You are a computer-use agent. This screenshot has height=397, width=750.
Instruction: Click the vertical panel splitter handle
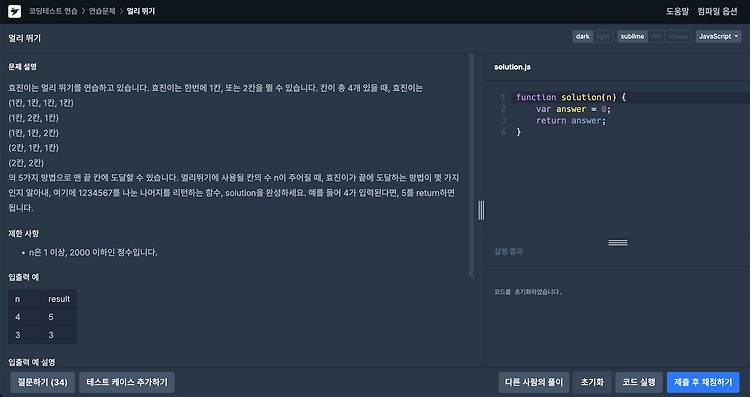pos(481,210)
